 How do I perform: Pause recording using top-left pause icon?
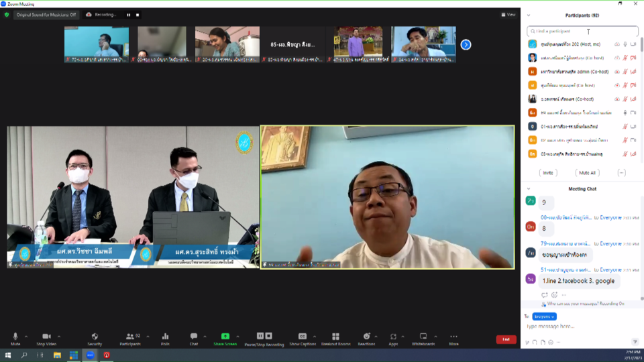(x=129, y=15)
